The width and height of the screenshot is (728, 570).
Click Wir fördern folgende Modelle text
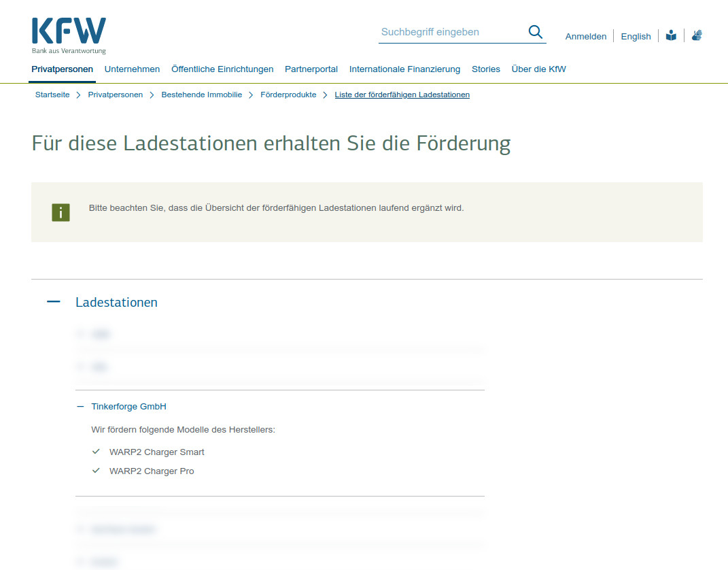point(183,430)
